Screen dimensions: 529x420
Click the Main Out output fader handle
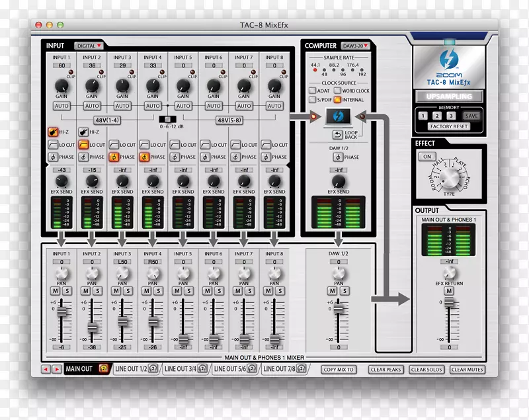click(449, 302)
